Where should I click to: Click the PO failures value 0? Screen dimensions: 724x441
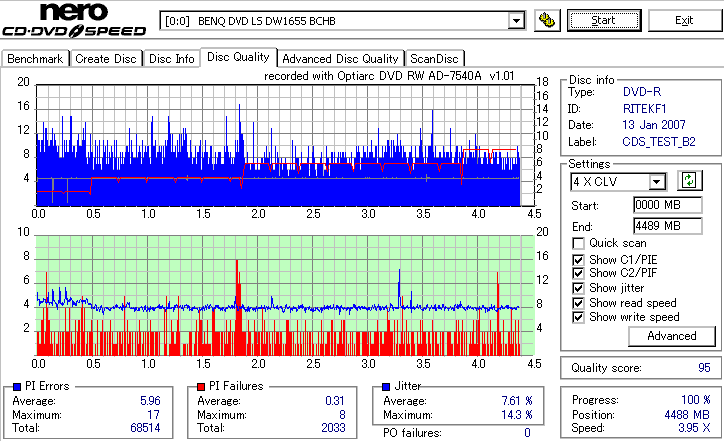click(x=527, y=433)
